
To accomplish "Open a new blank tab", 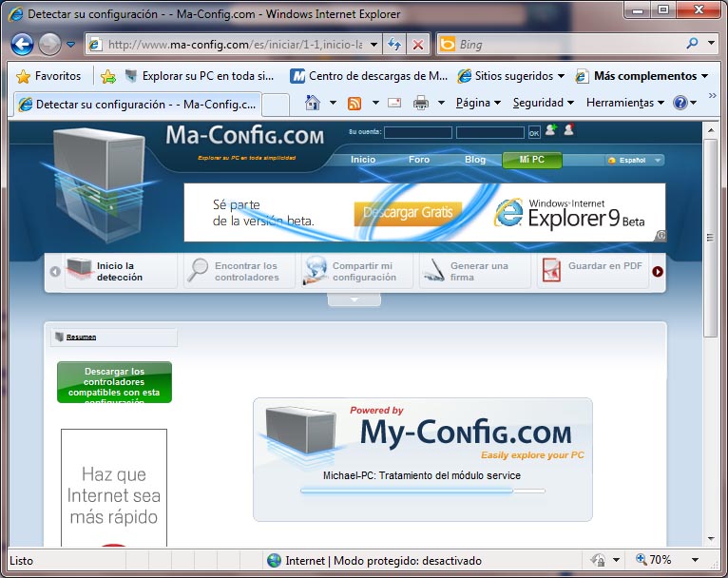I will pyautogui.click(x=277, y=105).
